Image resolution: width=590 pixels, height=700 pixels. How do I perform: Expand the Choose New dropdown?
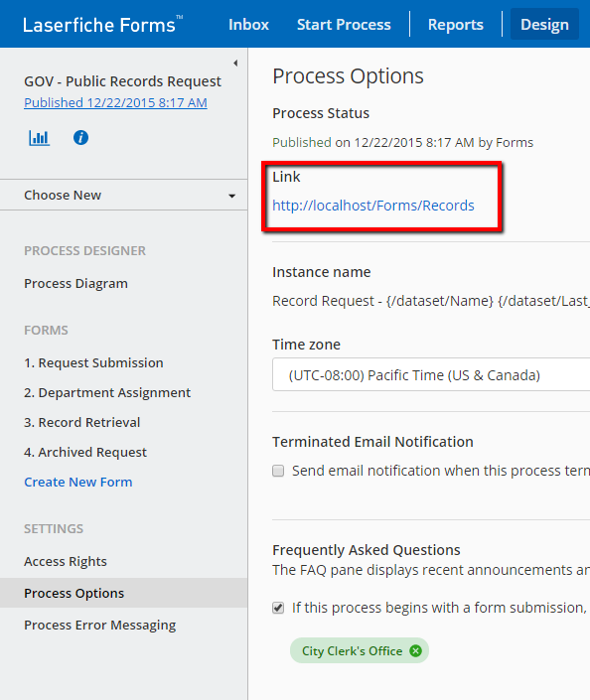[x=124, y=195]
